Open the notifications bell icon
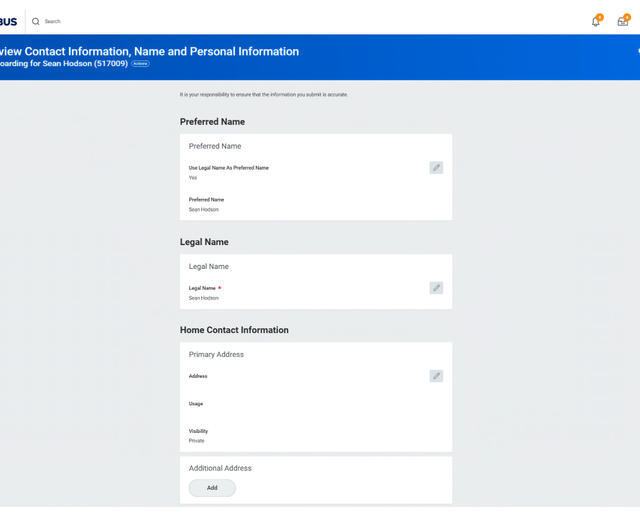This screenshot has width=640, height=512. pos(596,21)
